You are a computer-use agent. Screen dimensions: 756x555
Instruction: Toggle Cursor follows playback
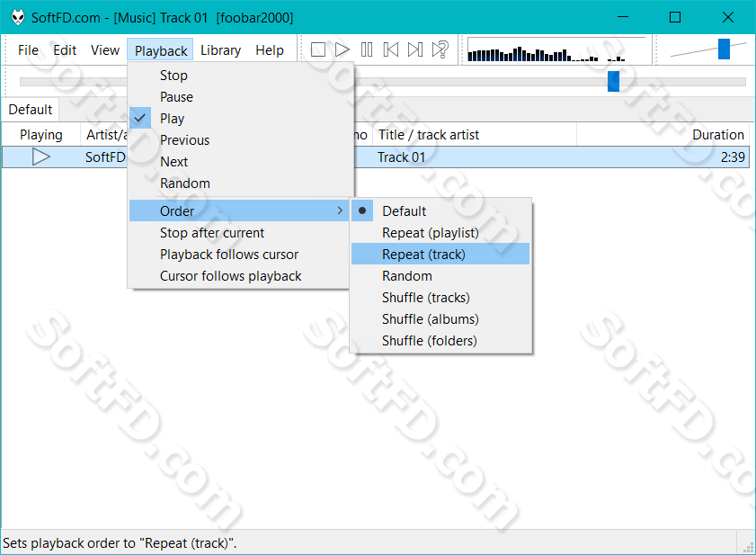(x=239, y=276)
